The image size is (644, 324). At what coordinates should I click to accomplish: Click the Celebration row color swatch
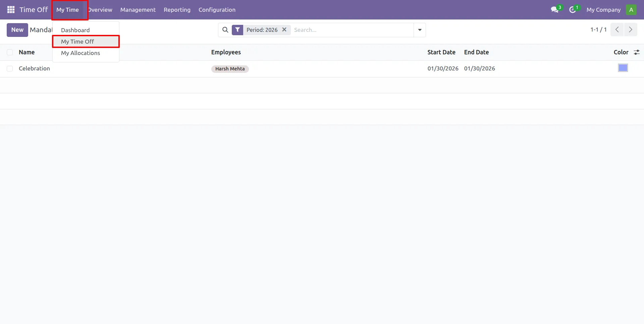[x=623, y=68]
